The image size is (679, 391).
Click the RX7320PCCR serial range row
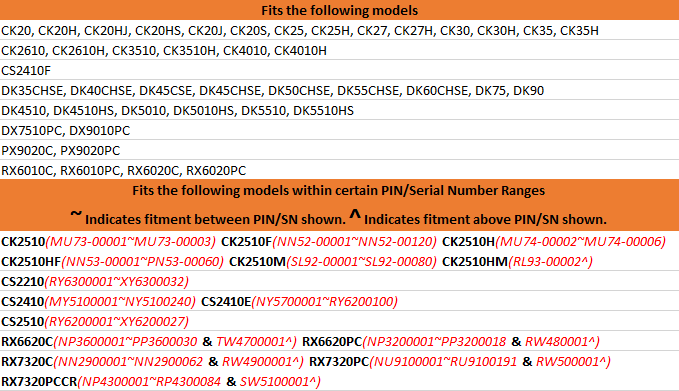pos(340,381)
